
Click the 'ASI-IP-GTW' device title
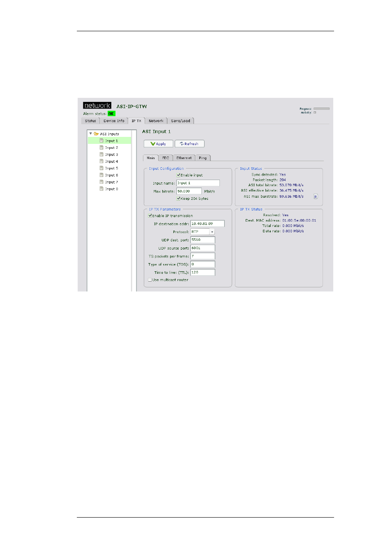[x=131, y=106]
